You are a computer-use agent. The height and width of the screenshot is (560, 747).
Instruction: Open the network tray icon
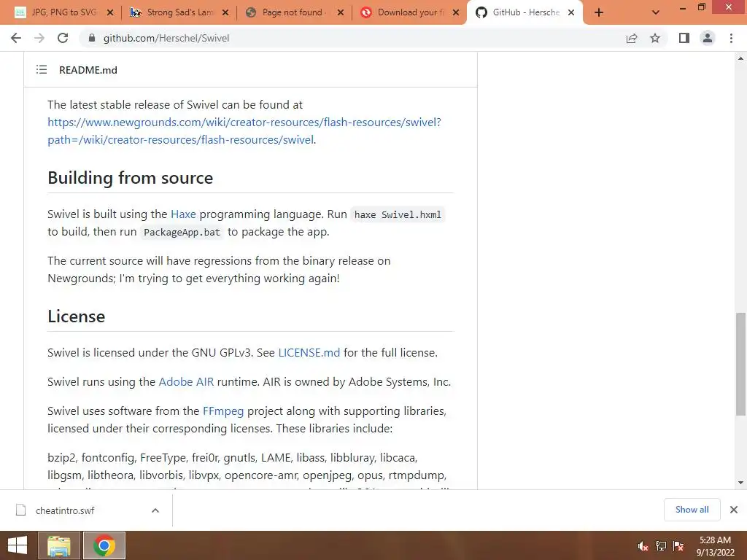[x=661, y=546]
